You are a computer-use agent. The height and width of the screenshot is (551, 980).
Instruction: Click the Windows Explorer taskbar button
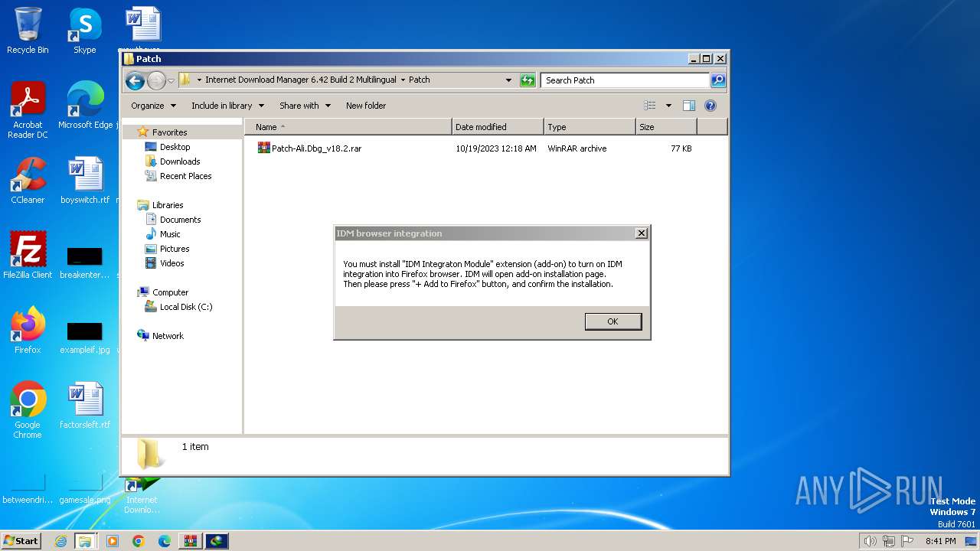click(x=85, y=541)
